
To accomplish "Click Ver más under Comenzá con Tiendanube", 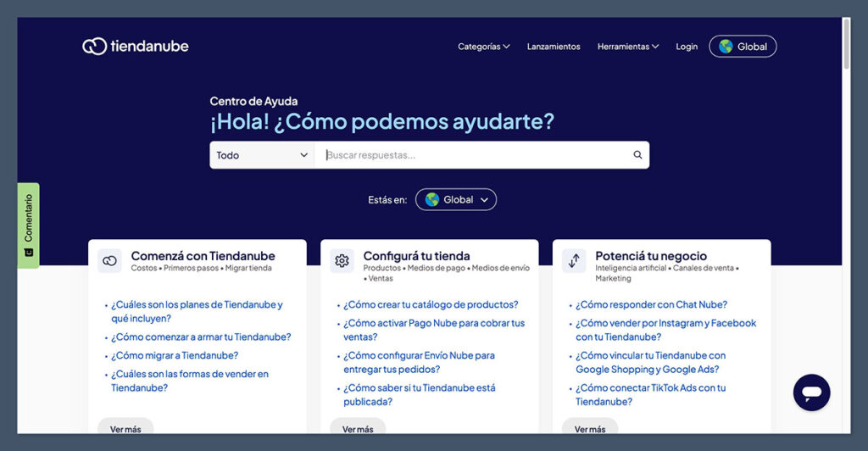I will tap(125, 426).
